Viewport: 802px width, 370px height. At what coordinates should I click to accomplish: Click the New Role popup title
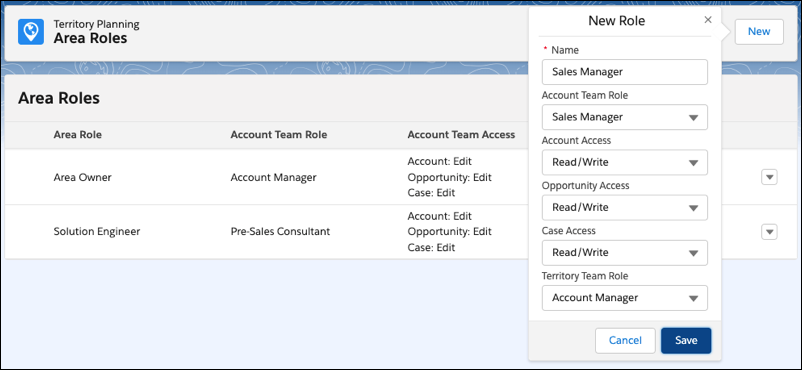(x=616, y=20)
